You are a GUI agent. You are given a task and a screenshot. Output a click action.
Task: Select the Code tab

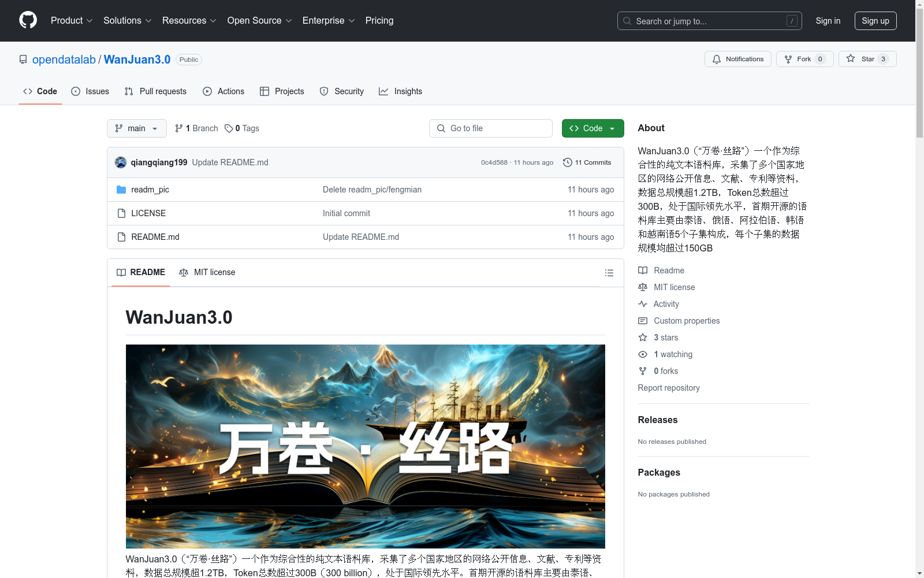pyautogui.click(x=40, y=91)
